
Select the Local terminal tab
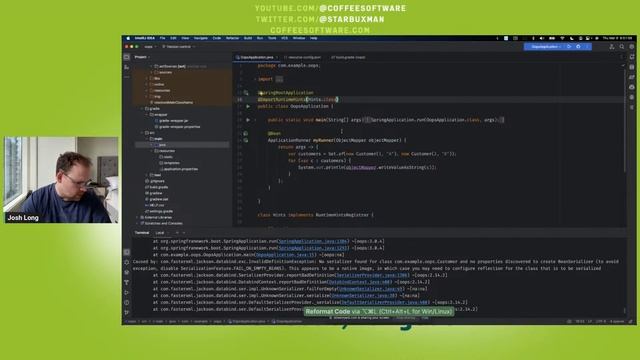click(160, 233)
